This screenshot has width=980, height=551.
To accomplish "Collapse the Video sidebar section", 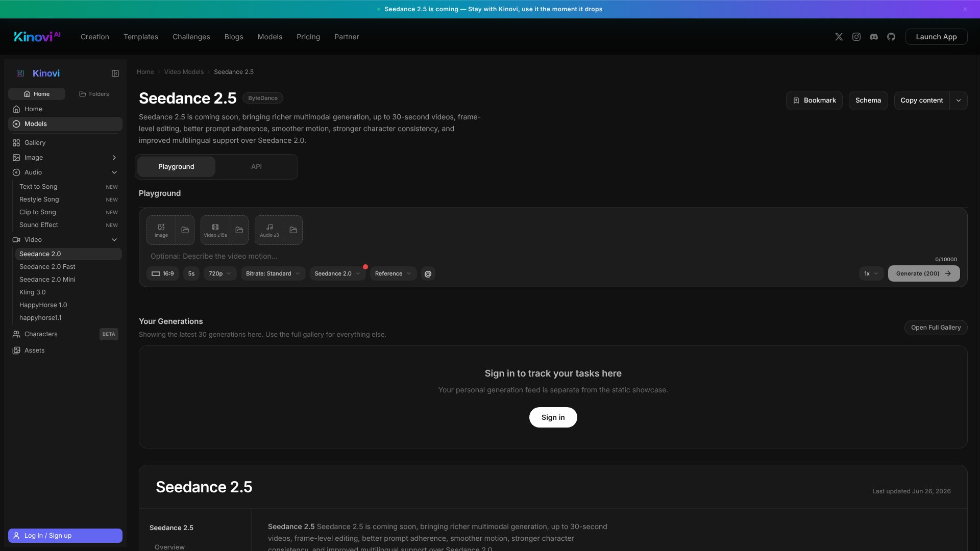I will 114,240.
